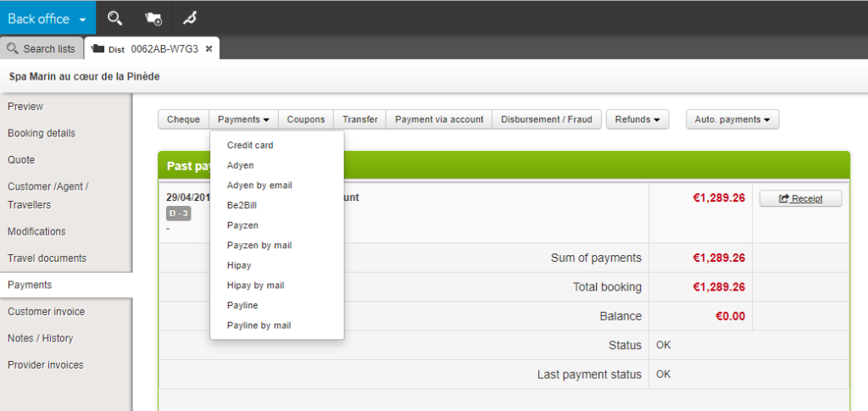Choose Hipay in the payment list

pyautogui.click(x=239, y=265)
